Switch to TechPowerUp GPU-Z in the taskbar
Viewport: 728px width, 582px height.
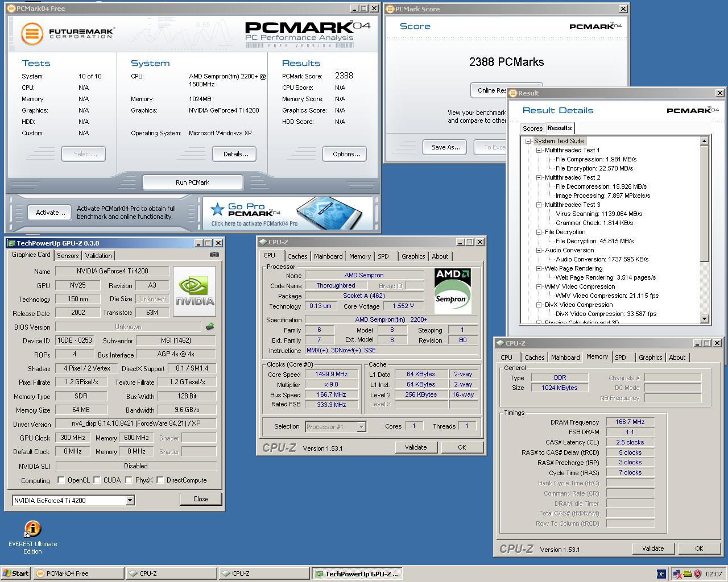[x=358, y=574]
